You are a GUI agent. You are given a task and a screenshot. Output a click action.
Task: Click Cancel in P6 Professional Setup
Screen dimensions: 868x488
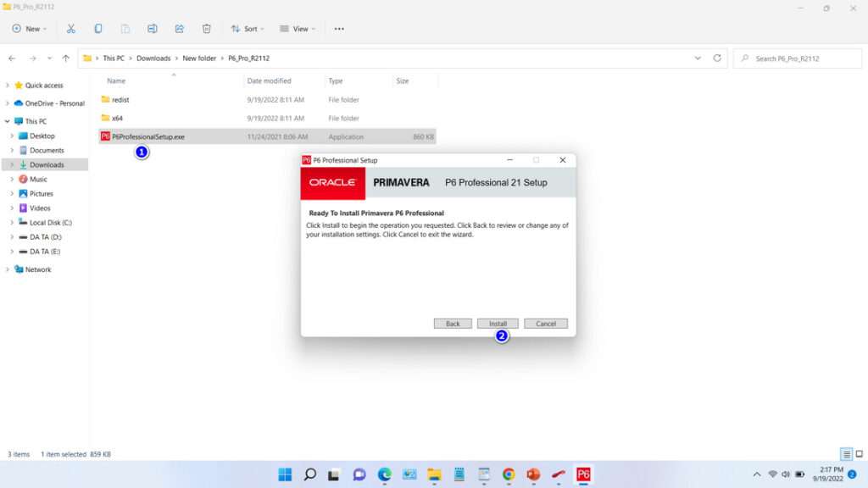546,324
